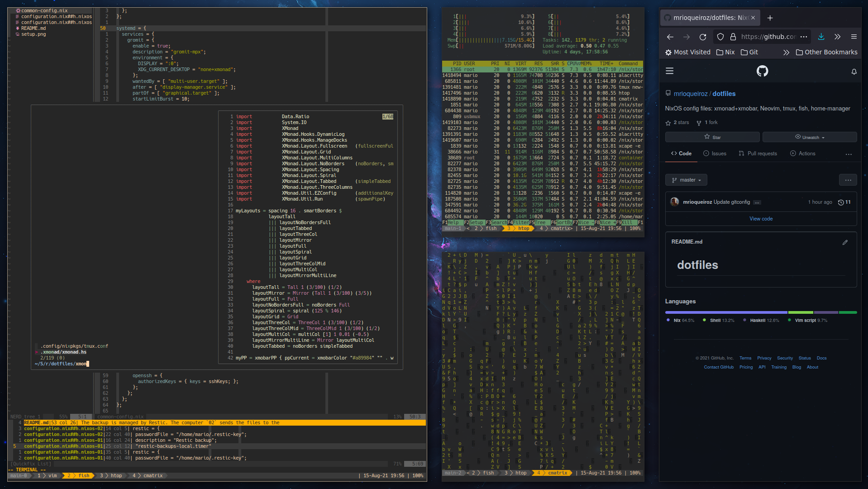This screenshot has width=868, height=489.
Task: Select common-config.nix in NERDTree
Action: 44,11
